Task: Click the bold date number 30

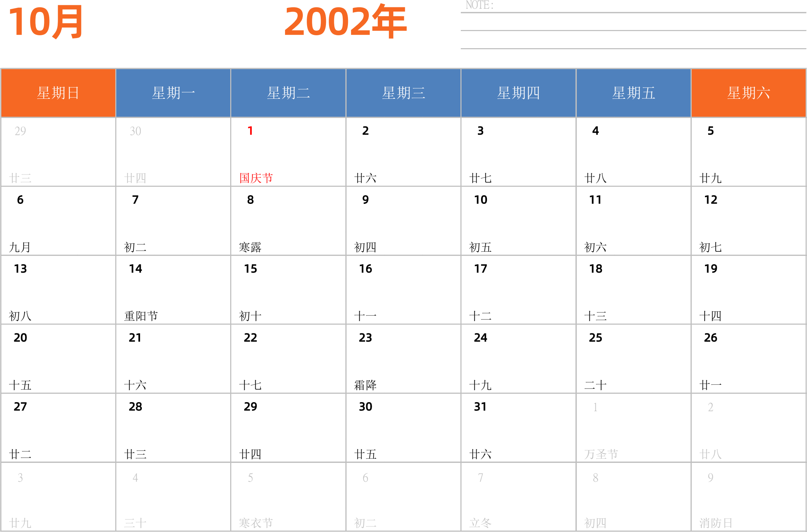Action: point(366,407)
